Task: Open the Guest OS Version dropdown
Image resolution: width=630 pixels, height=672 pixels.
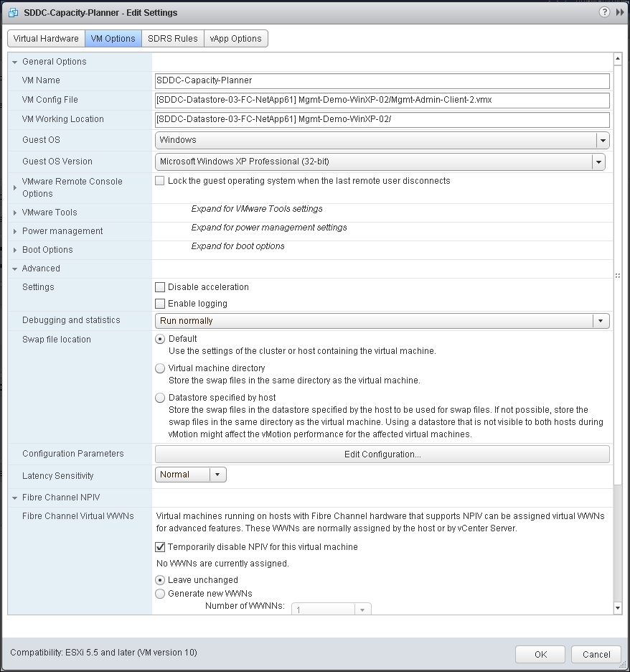Action: [380, 162]
